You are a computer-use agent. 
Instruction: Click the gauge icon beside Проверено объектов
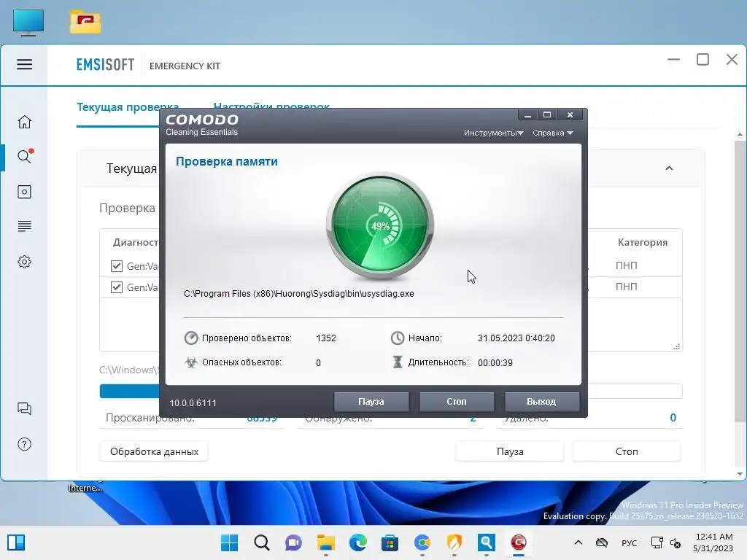[191, 338]
